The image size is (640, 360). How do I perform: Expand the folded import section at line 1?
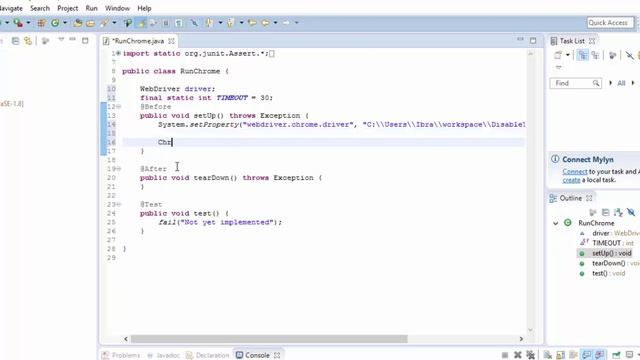pos(118,53)
